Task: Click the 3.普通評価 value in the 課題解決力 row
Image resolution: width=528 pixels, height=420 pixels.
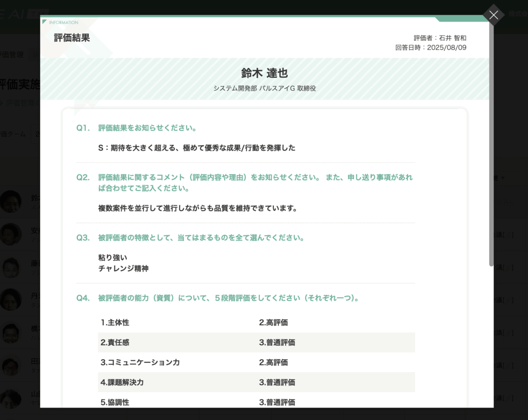Action: coord(277,382)
